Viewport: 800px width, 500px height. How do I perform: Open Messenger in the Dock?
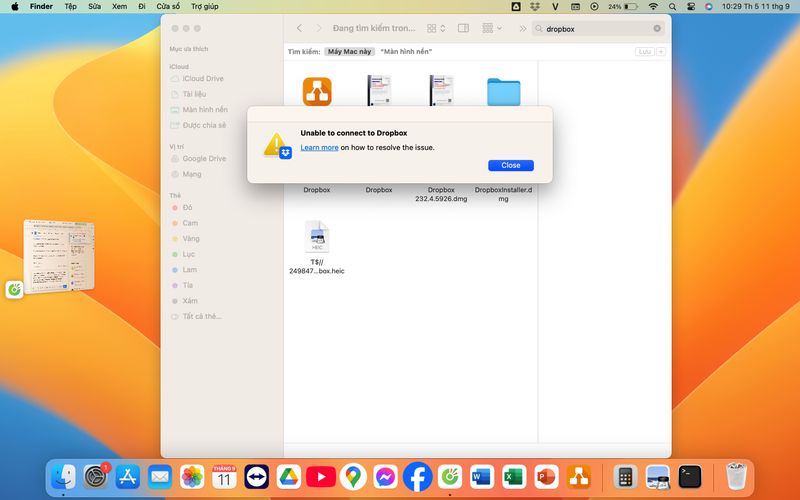(385, 477)
